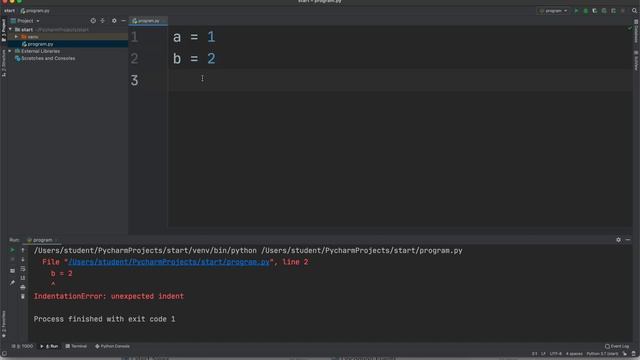This screenshot has height=360, width=640.
Task: Click the start breadcrumb in navigation bar
Action: point(9,11)
